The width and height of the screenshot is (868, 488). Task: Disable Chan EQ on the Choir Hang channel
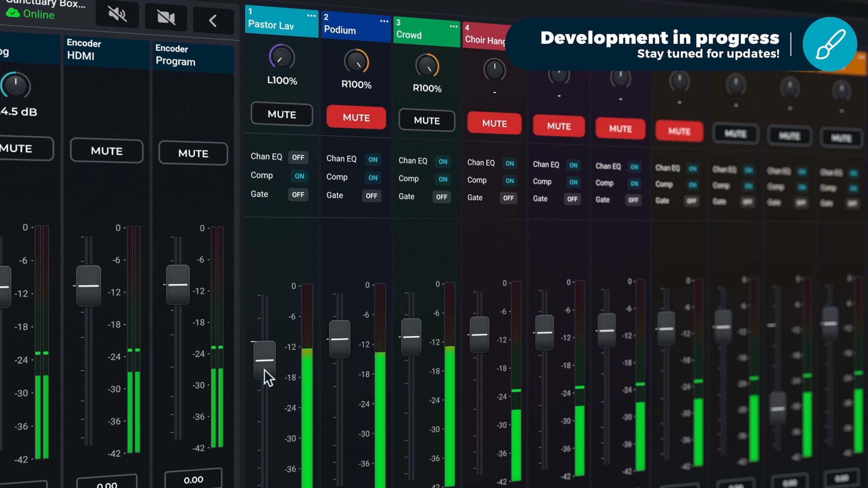[x=509, y=164]
